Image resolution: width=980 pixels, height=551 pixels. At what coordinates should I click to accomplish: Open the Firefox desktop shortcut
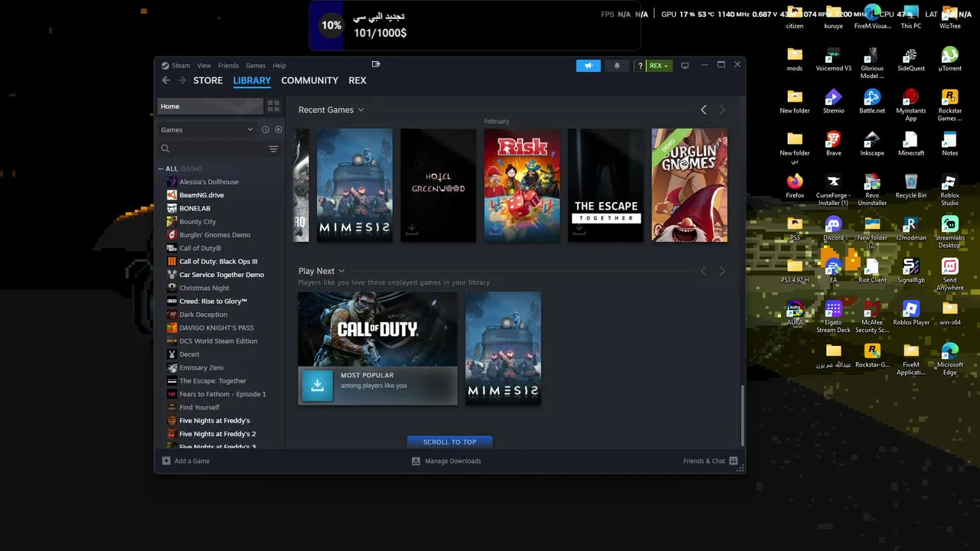[x=795, y=186]
